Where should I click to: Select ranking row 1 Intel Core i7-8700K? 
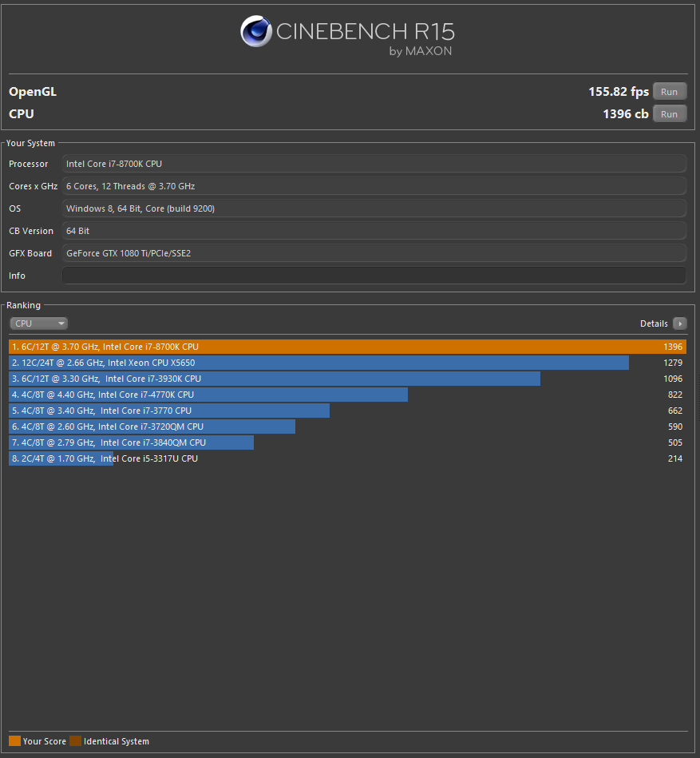point(347,347)
